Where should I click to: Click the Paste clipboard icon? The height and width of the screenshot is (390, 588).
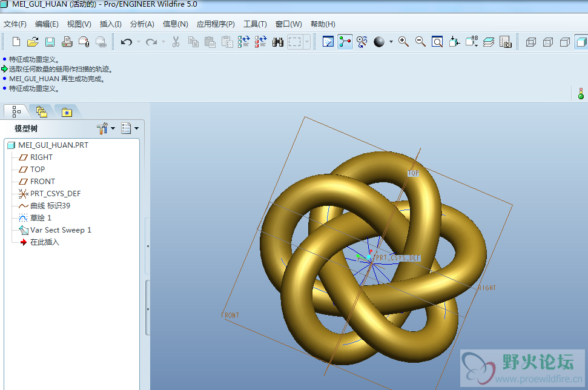click(210, 42)
